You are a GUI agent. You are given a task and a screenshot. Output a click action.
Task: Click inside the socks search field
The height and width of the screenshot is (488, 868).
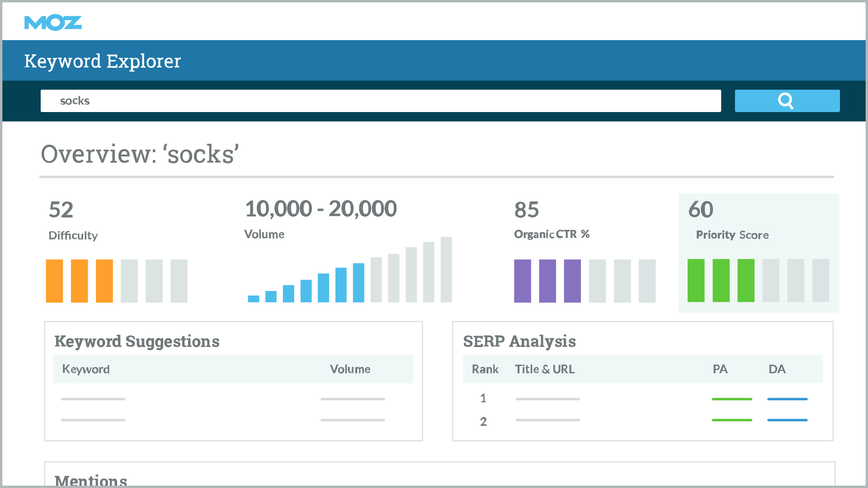pyautogui.click(x=381, y=101)
